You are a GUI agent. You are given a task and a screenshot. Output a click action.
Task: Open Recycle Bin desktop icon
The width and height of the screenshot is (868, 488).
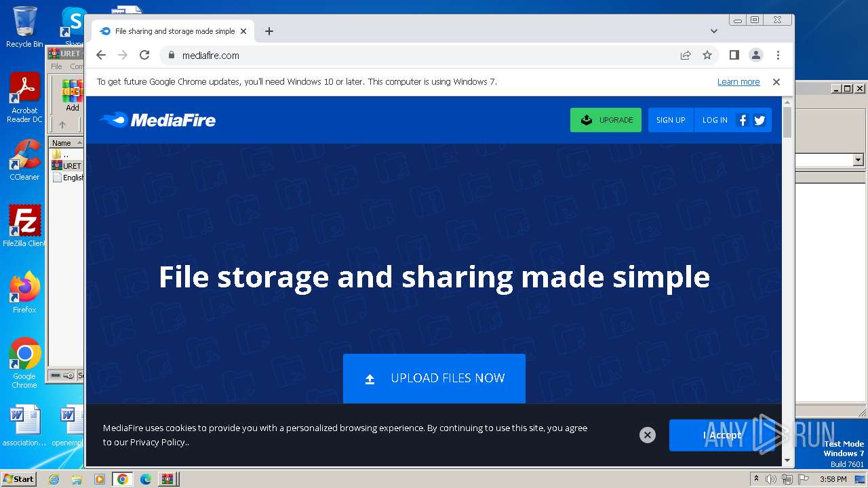[24, 27]
